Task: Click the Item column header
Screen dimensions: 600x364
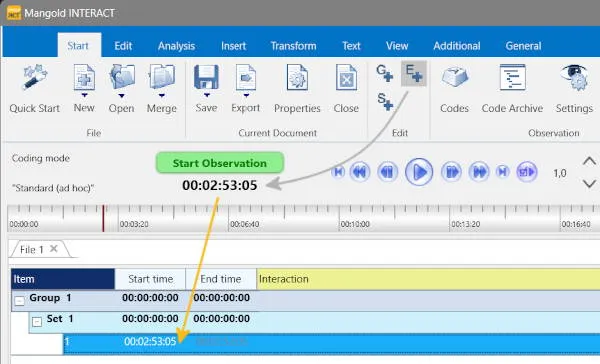Action: tap(63, 279)
